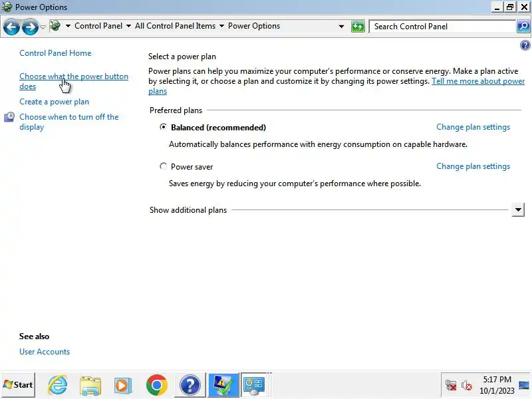The image size is (532, 399).
Task: Open Windows Explorer folder icon in taskbar
Action: (90, 386)
